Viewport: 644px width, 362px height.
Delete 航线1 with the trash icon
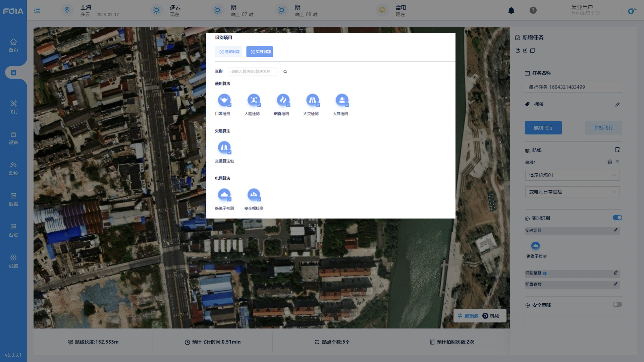pos(609,162)
